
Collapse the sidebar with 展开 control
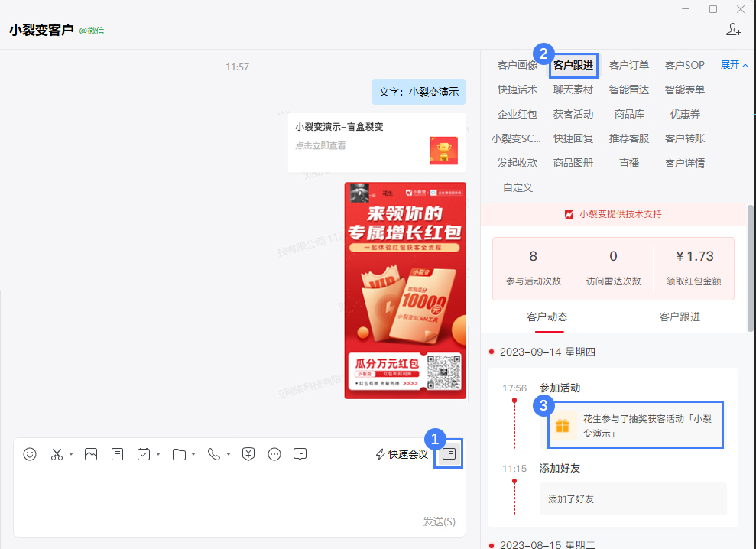[x=731, y=65]
